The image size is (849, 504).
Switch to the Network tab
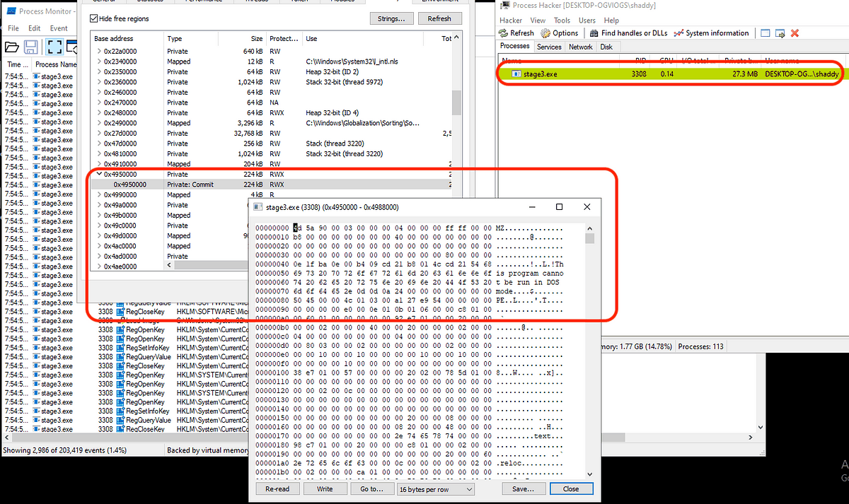[x=580, y=47]
